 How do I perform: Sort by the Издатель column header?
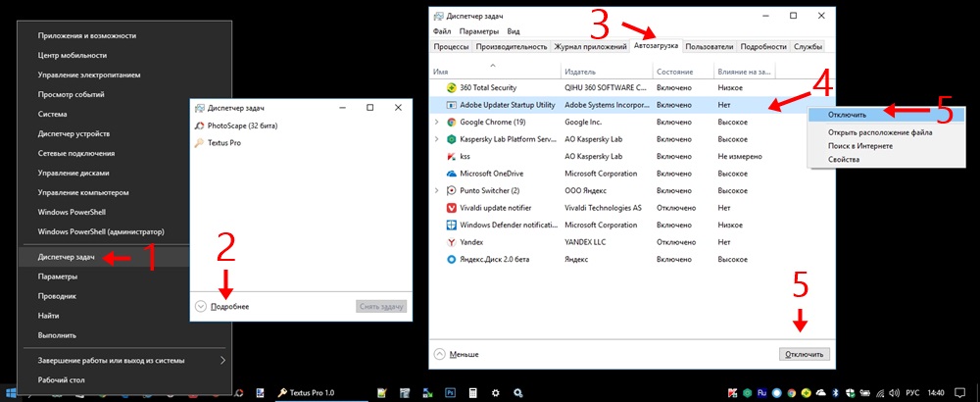pyautogui.click(x=579, y=72)
